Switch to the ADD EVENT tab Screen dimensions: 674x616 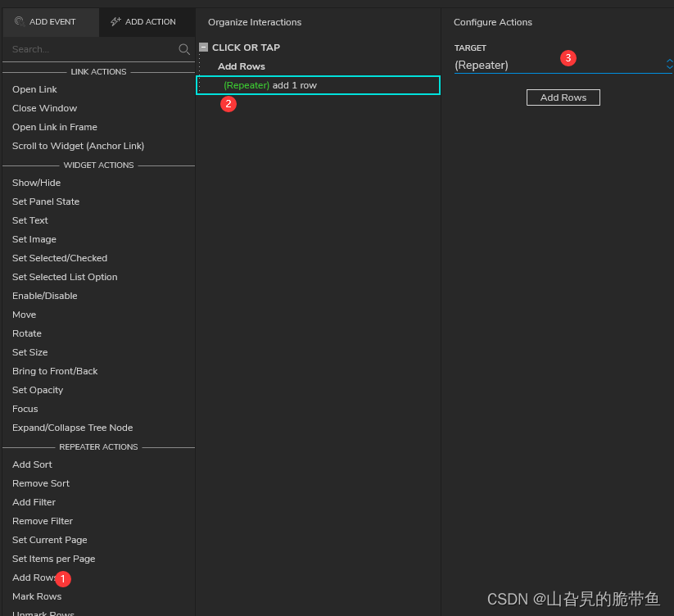coord(51,22)
